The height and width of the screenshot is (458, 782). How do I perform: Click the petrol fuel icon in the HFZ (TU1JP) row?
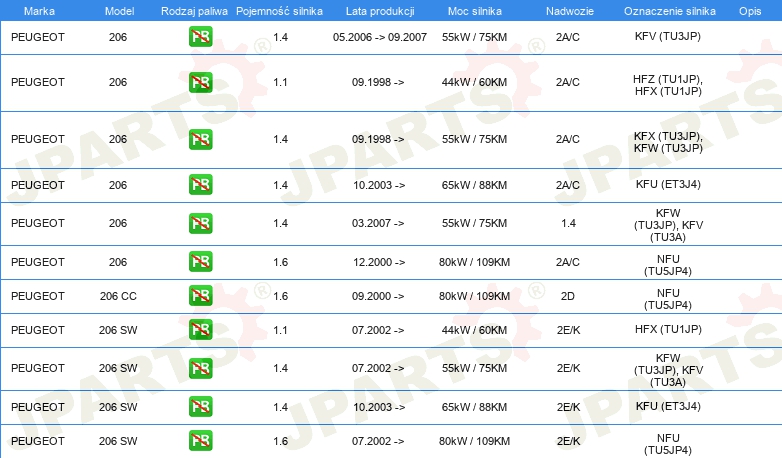tap(200, 82)
